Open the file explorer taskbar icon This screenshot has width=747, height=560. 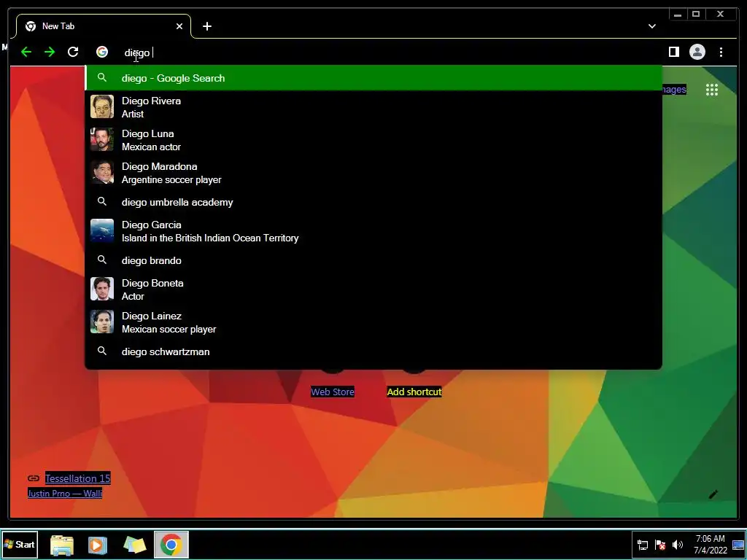62,545
